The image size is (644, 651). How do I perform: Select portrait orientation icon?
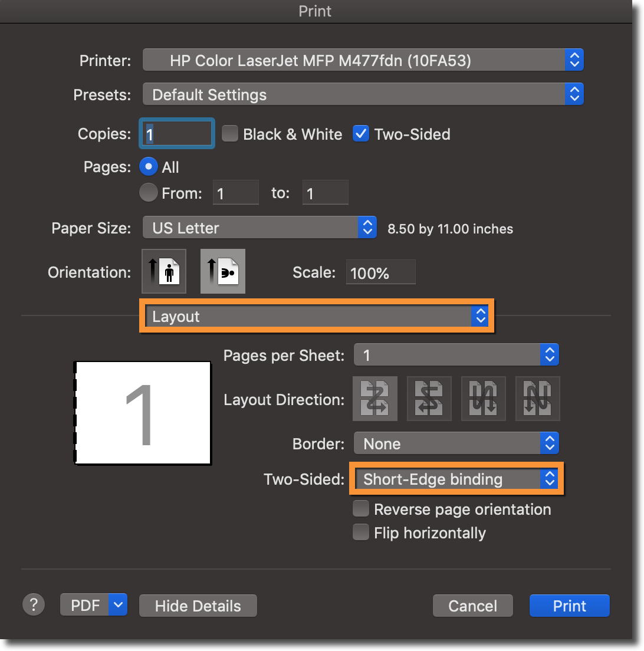tap(164, 271)
